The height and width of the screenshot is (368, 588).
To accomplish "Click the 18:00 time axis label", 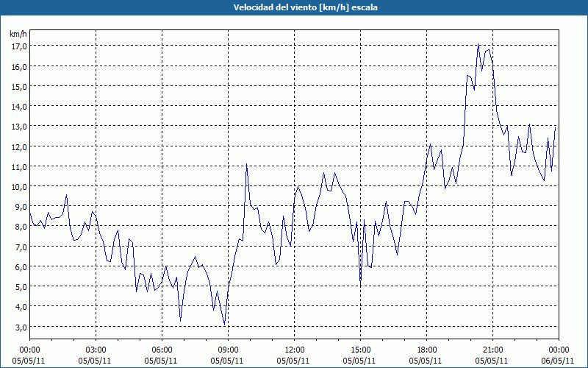I will tap(427, 350).
